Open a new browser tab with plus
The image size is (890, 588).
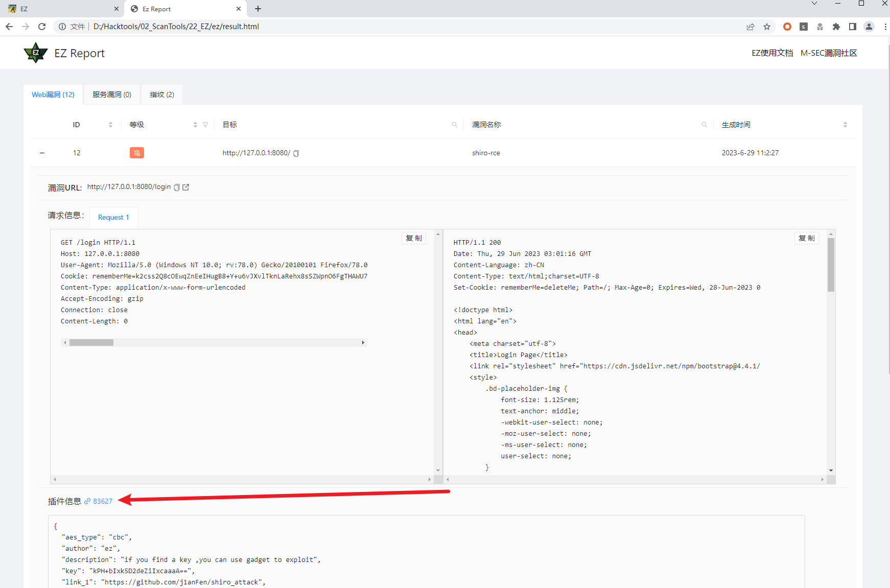[x=258, y=9]
